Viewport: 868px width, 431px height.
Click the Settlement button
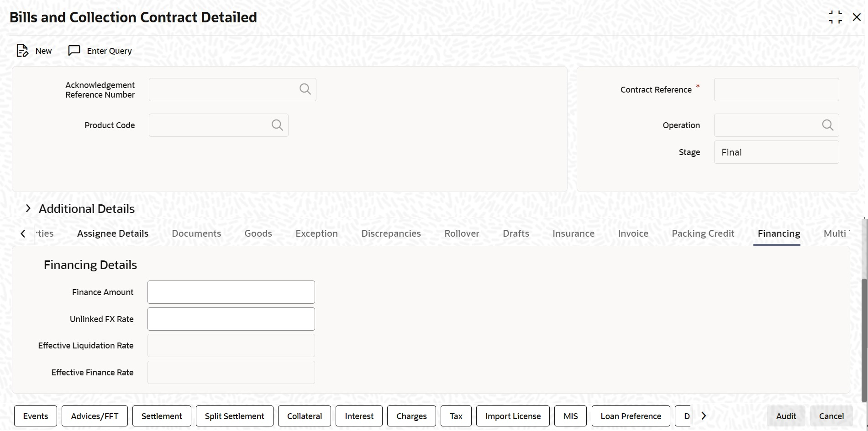[x=162, y=416]
